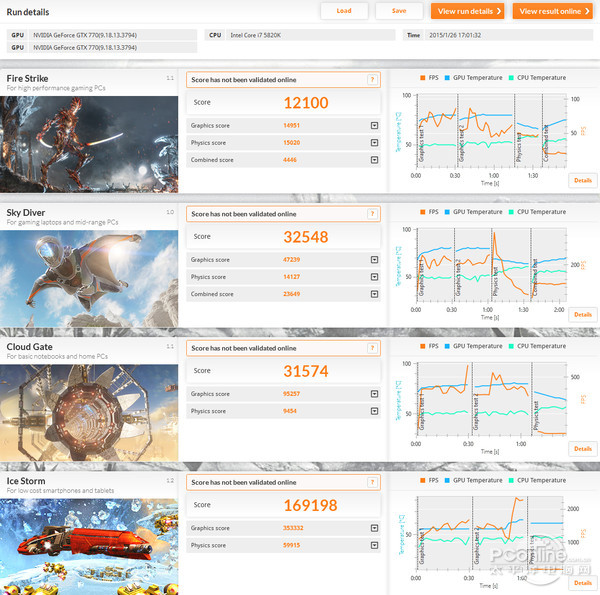Click the Save button
The width and height of the screenshot is (600, 595).
point(399,11)
